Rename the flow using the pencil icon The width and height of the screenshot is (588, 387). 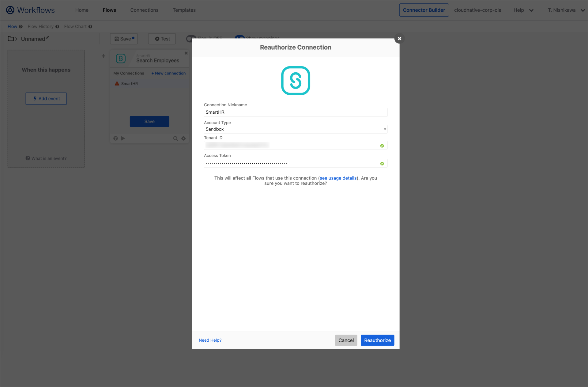coord(47,37)
